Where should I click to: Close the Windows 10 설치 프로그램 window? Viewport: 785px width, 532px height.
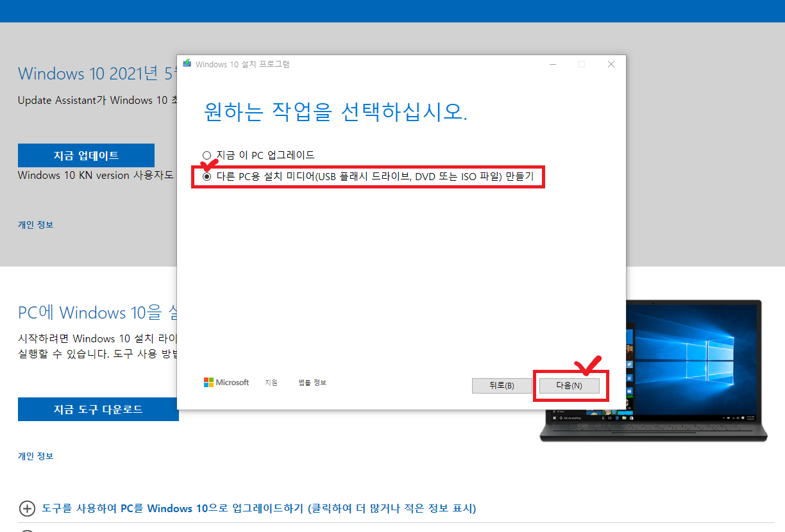point(611,64)
